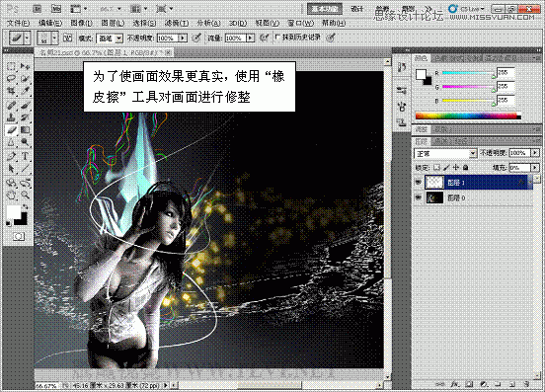The image size is (545, 392).
Task: Swap foreground and background colors
Action: point(25,207)
